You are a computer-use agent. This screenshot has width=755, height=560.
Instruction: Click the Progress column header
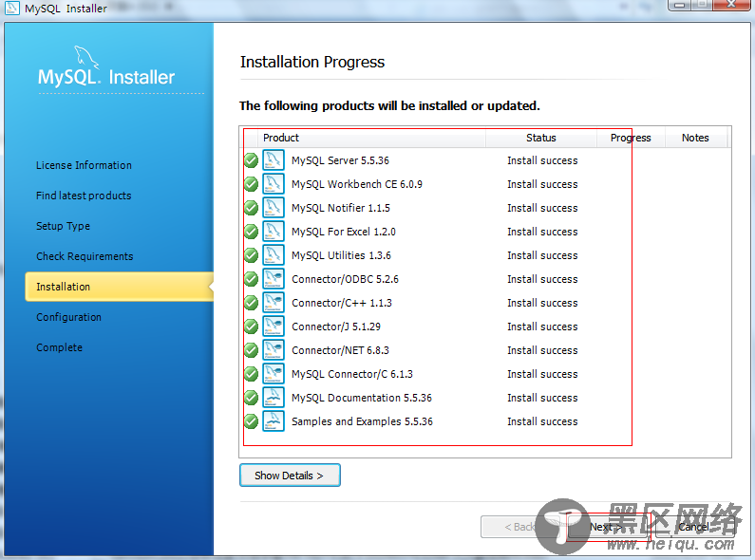(631, 138)
